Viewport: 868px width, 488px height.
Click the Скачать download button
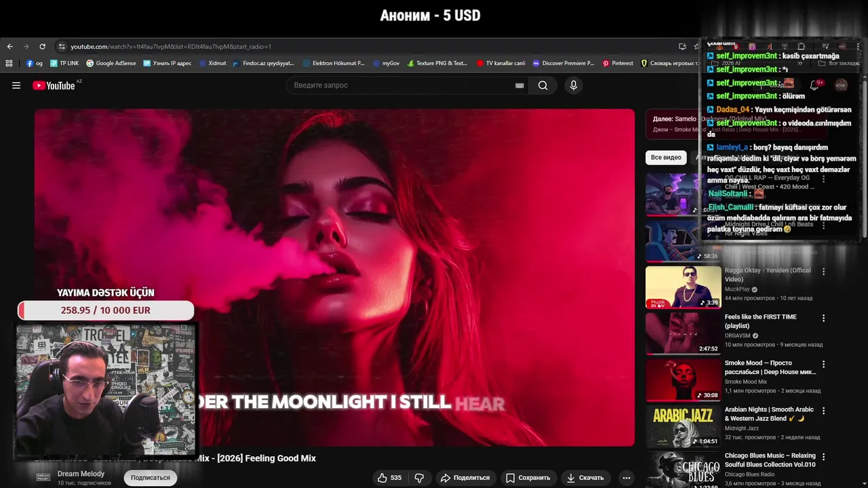pos(585,478)
